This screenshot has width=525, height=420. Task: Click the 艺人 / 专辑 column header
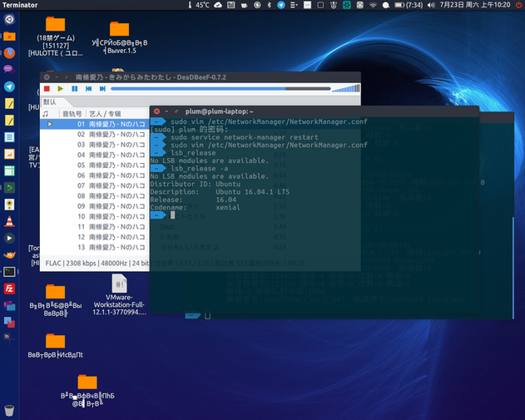tap(106, 113)
